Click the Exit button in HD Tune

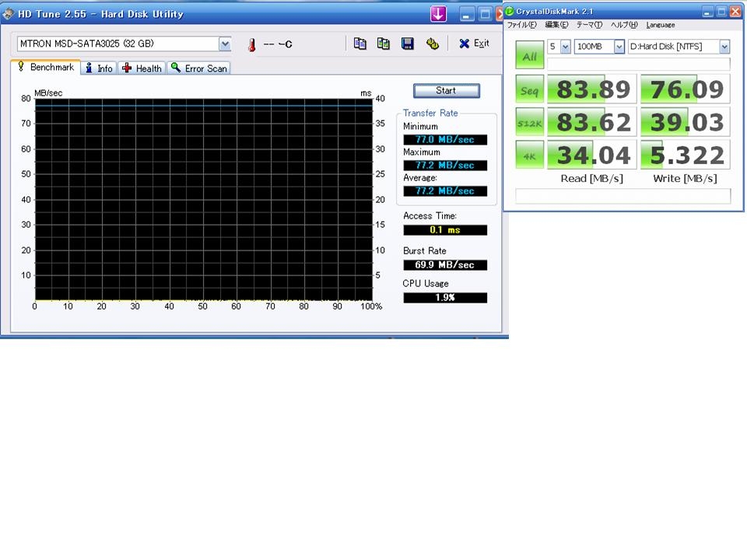pyautogui.click(x=474, y=44)
